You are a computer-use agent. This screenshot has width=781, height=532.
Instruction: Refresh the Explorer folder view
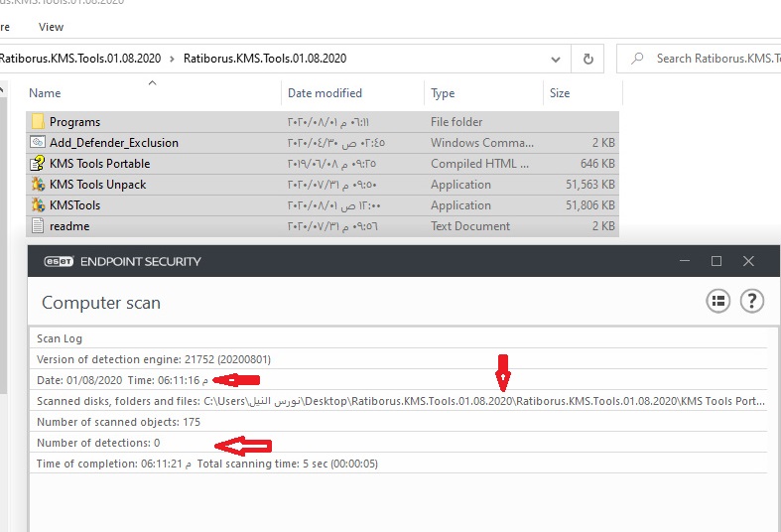588,59
